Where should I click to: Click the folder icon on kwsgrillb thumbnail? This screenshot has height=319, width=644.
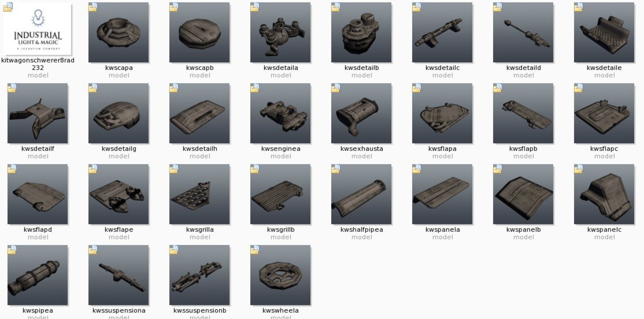pos(255,169)
